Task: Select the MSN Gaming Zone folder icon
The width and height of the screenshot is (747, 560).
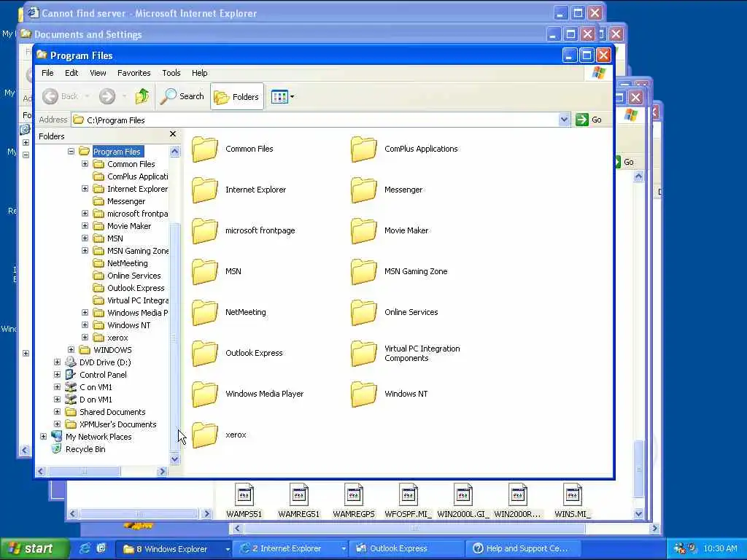Action: (364, 271)
